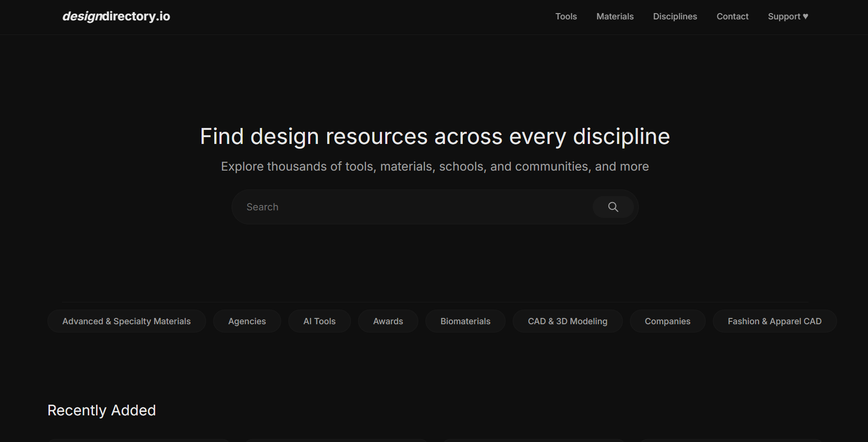
Task: Select the CAD & 3D Modeling category
Action: [x=568, y=321]
